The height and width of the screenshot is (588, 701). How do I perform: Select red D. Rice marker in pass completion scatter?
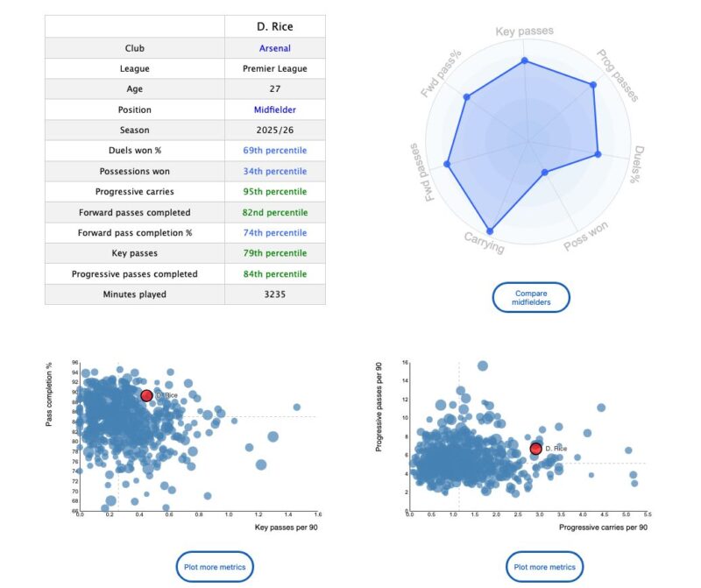tap(146, 395)
